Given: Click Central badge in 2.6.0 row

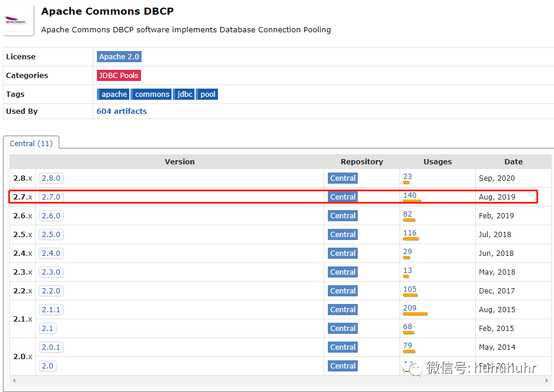Looking at the screenshot, I should click(x=343, y=215).
